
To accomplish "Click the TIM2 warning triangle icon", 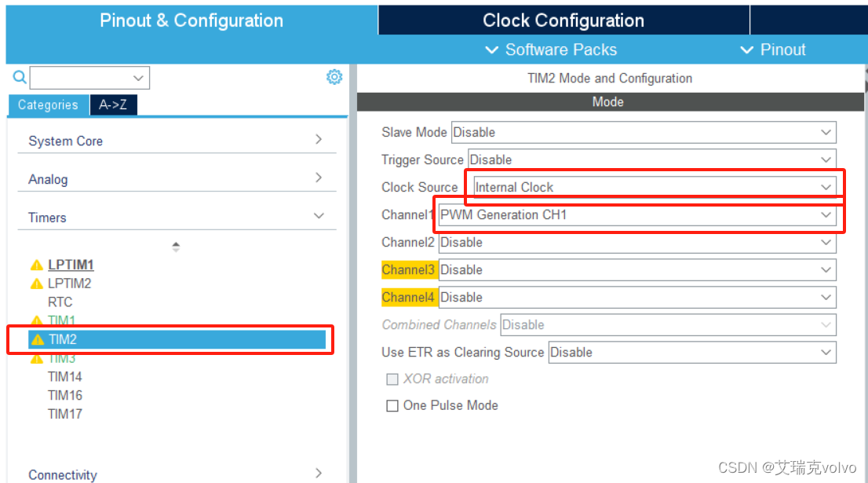I will 38,339.
